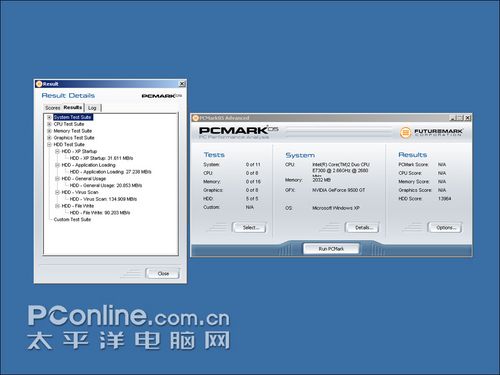
Task: Collapse the HDD - Application Loading node
Action: coord(57,165)
